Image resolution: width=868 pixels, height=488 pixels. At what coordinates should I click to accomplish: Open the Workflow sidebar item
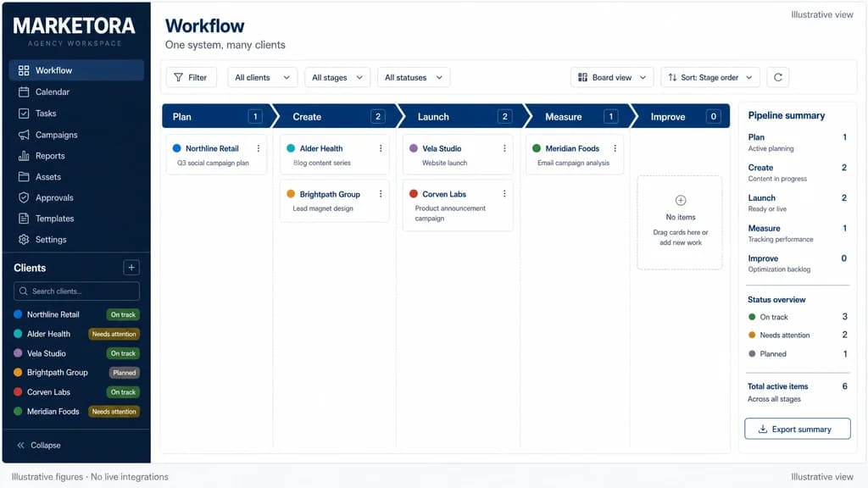(76, 70)
